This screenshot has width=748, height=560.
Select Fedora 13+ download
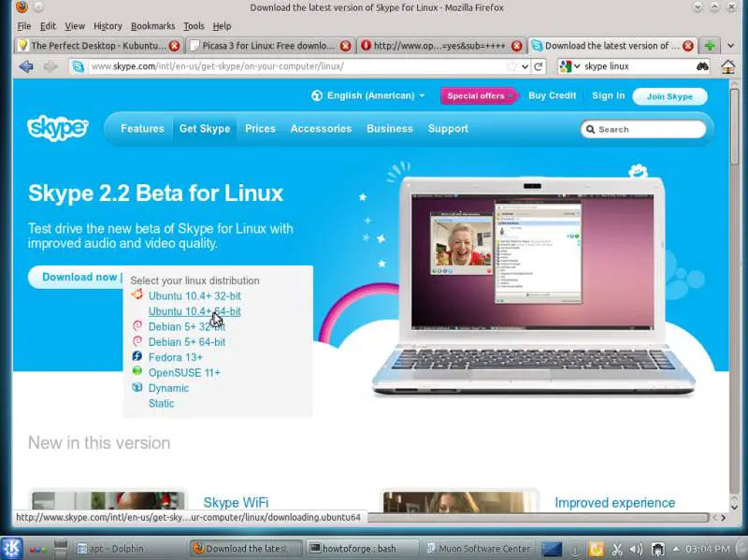176,357
